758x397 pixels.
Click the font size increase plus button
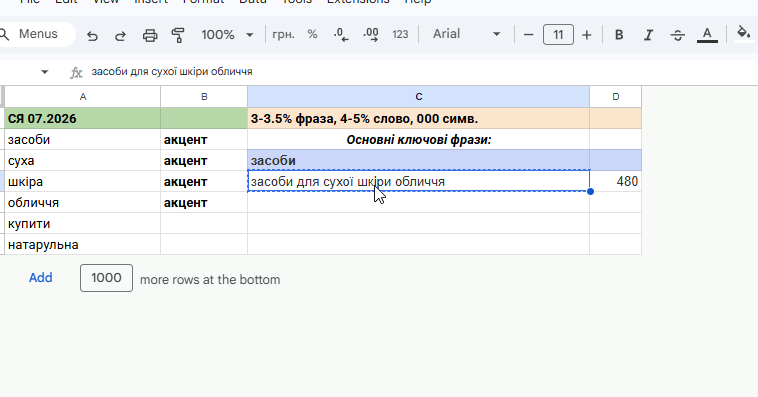point(586,35)
